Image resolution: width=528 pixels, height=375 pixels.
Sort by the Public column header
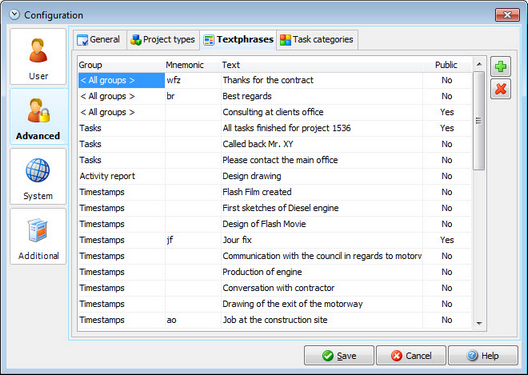click(446, 65)
